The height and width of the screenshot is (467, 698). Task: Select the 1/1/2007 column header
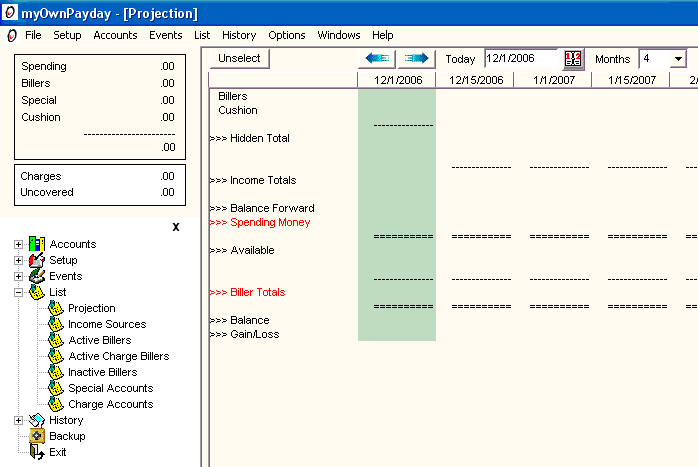tap(553, 80)
